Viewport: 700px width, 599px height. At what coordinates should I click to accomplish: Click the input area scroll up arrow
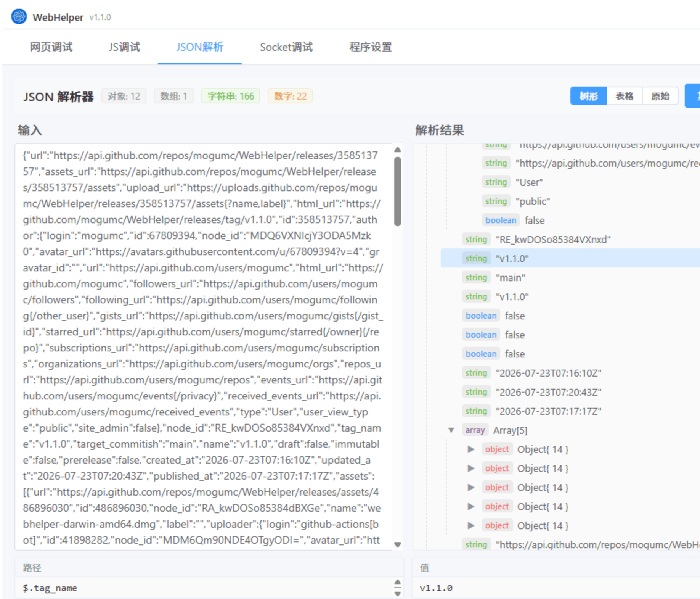tap(398, 150)
